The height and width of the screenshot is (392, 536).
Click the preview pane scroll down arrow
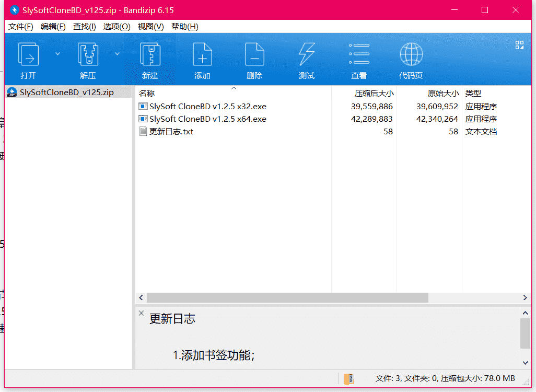(525, 363)
